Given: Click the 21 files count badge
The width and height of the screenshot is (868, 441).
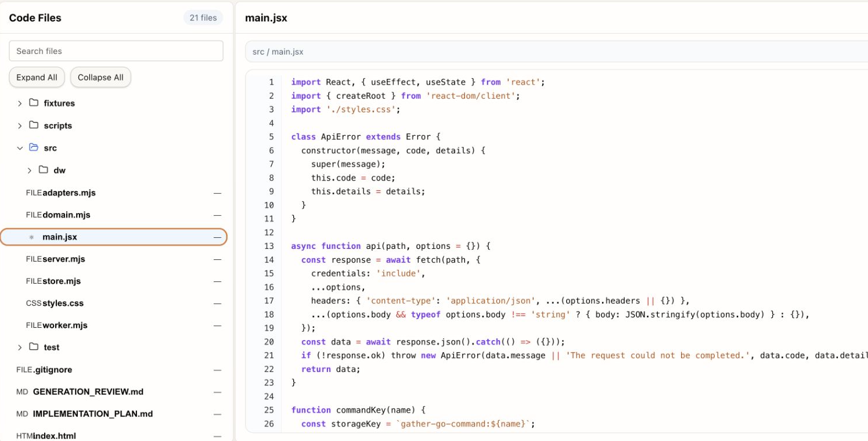Looking at the screenshot, I should [203, 18].
